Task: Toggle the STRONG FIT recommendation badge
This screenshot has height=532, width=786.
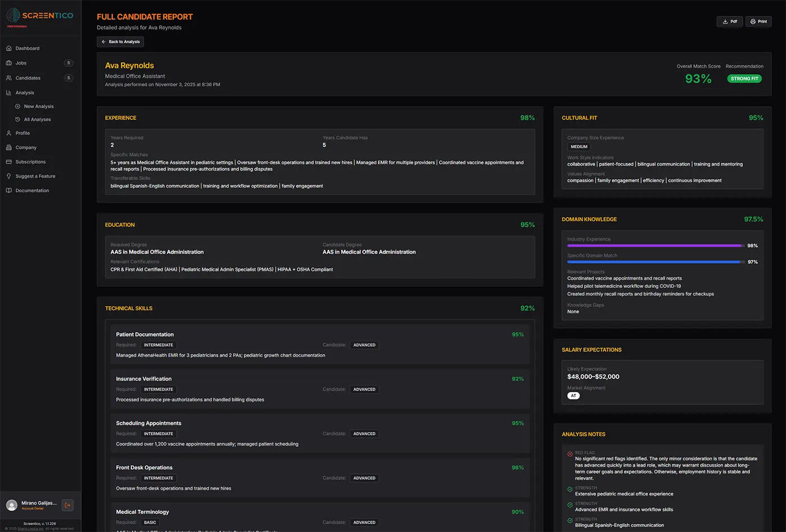Action: point(744,79)
